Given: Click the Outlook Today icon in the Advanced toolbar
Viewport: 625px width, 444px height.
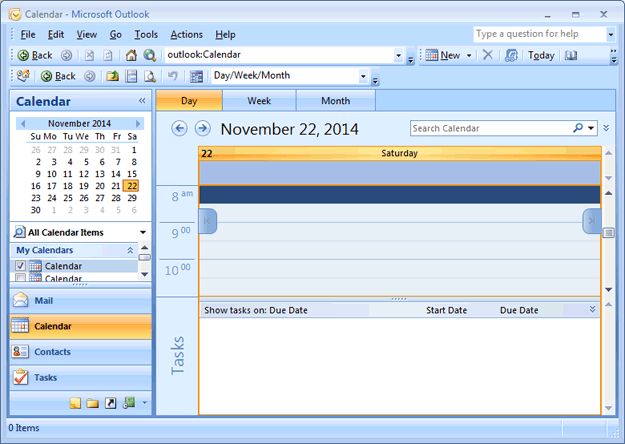Looking at the screenshot, I should click(x=23, y=76).
